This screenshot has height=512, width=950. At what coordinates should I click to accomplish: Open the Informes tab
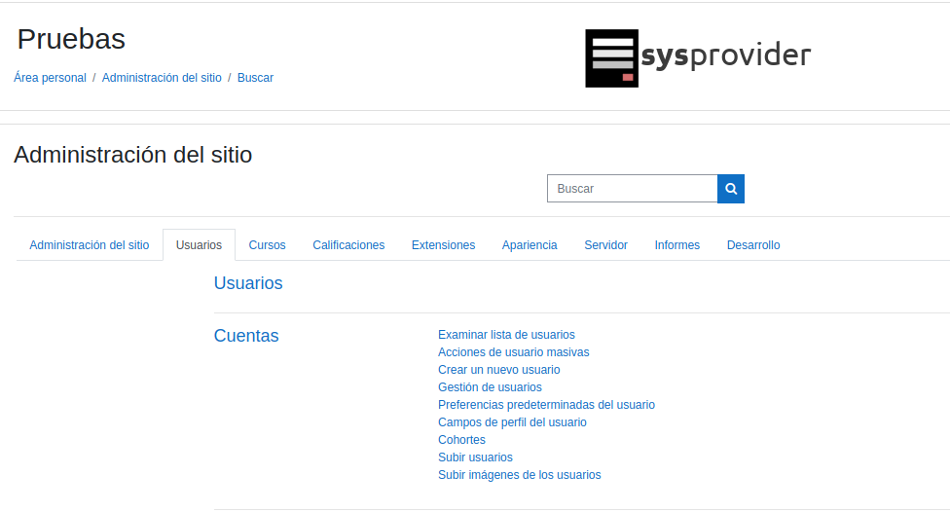click(677, 245)
